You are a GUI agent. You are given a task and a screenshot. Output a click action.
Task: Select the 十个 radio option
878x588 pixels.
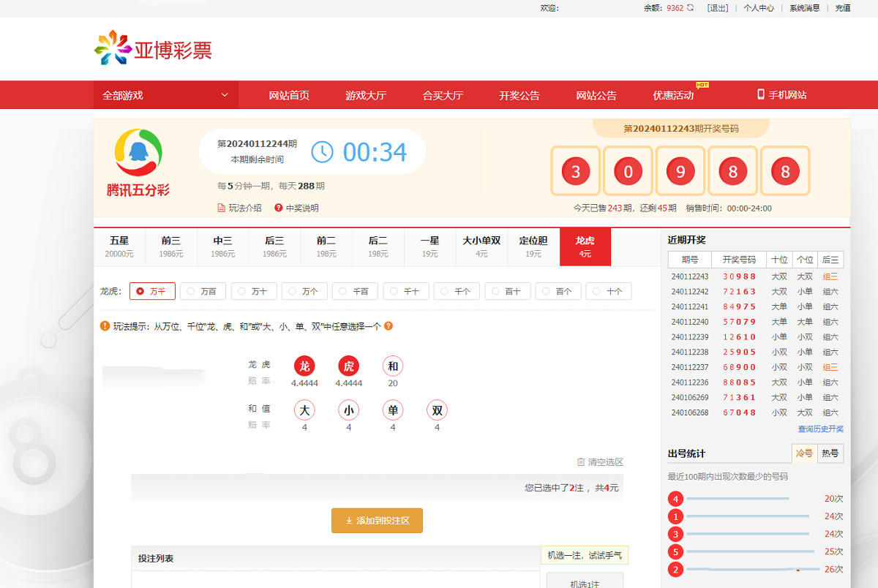[609, 291]
